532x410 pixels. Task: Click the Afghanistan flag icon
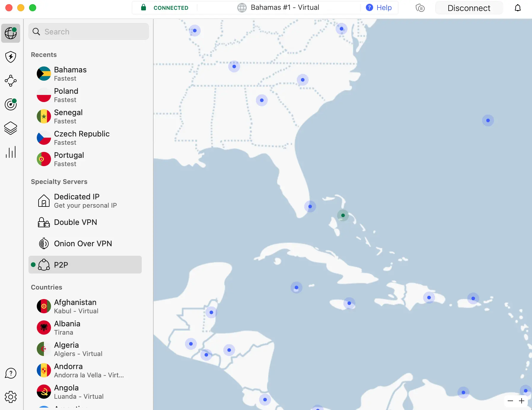coord(44,306)
